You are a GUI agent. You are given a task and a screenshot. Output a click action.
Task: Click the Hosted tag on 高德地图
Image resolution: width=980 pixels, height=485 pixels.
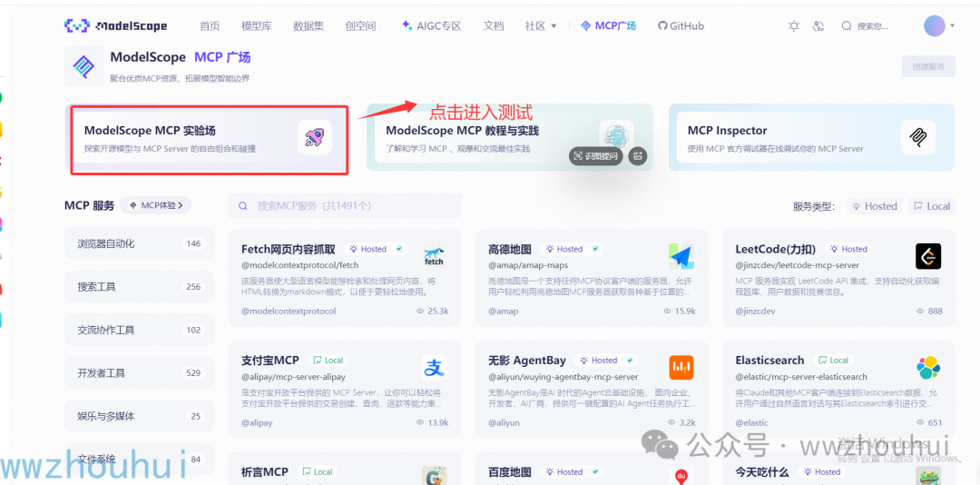(x=570, y=249)
